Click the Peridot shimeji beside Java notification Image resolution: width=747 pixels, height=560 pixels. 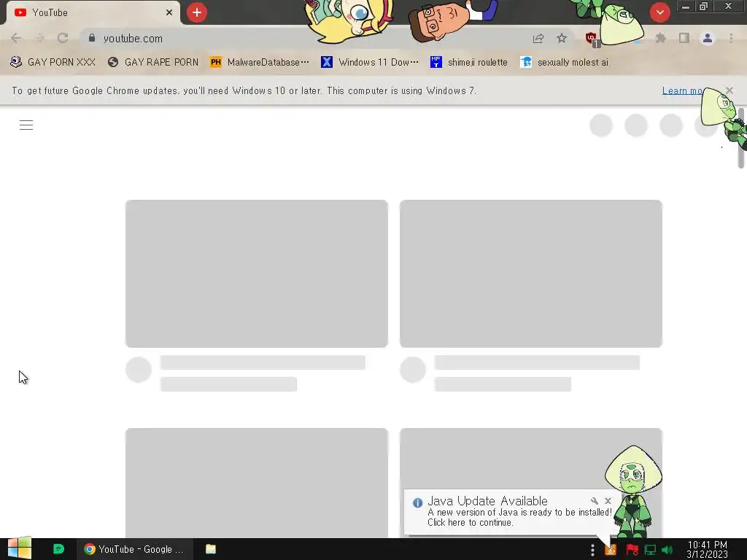coord(634,491)
